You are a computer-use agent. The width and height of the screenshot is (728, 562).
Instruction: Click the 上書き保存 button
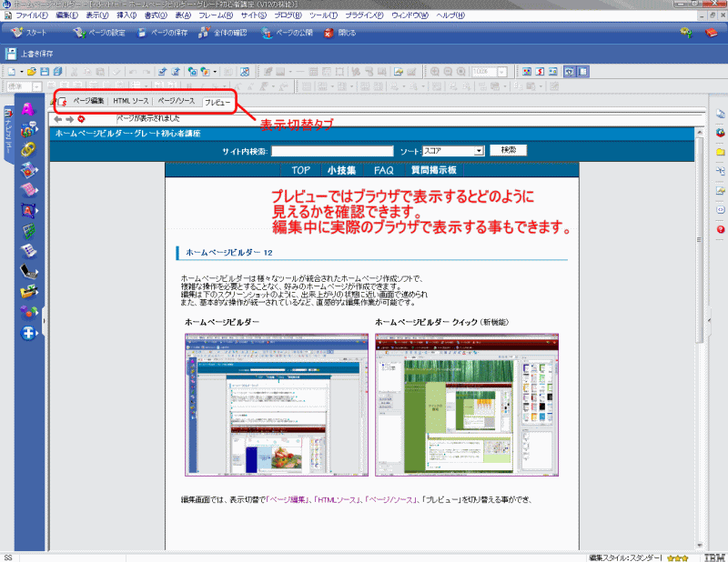click(29, 54)
